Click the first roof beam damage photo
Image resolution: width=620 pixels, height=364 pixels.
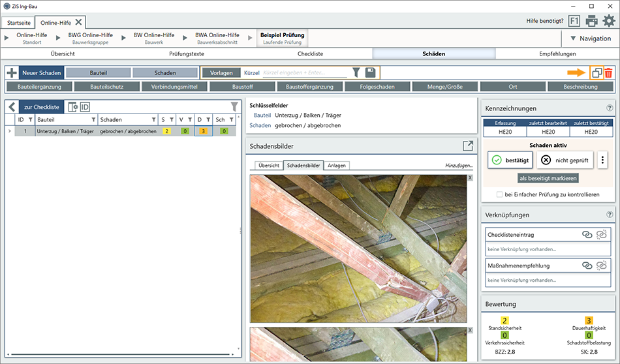tap(358, 249)
